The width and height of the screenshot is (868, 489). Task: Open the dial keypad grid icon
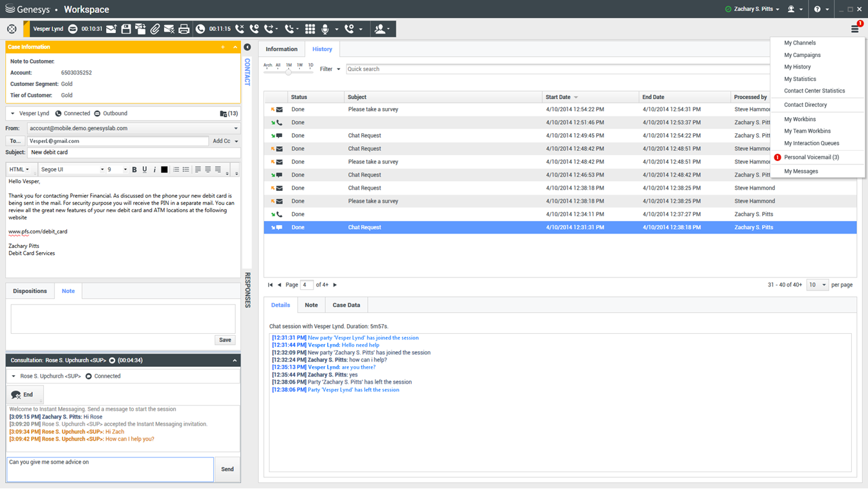pyautogui.click(x=310, y=29)
